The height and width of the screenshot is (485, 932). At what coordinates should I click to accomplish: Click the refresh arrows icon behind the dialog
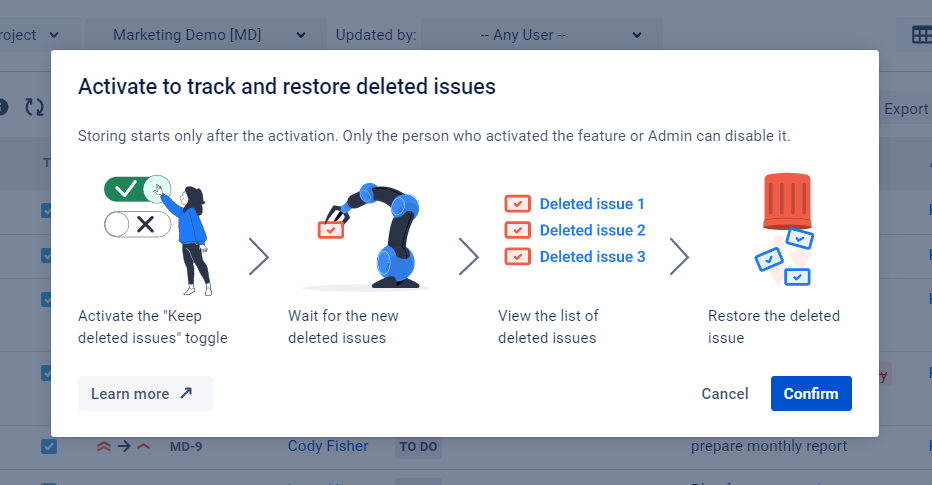(x=34, y=108)
